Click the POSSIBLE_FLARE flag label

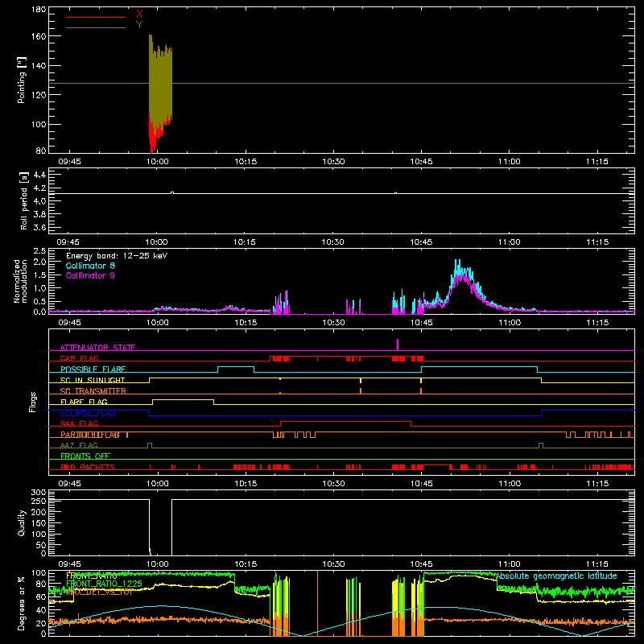[x=93, y=369]
